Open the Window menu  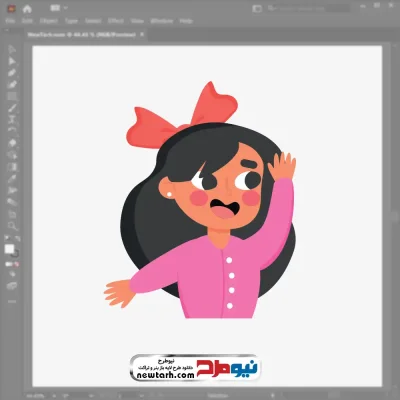point(162,21)
